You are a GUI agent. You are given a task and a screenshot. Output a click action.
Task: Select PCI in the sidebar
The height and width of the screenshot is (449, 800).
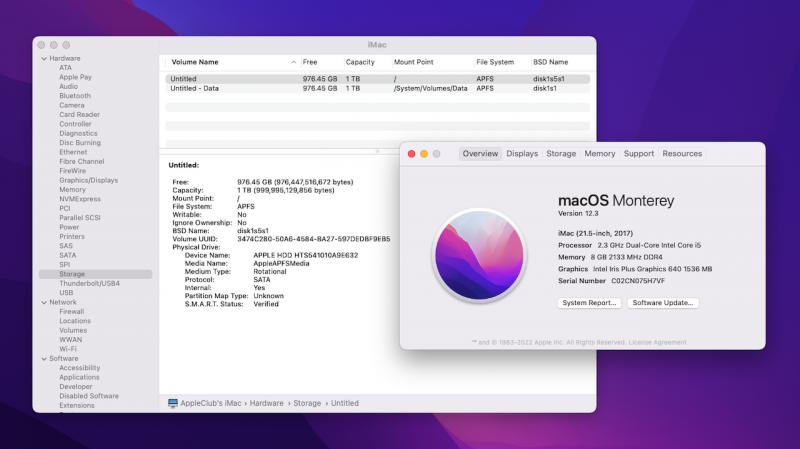tap(64, 208)
